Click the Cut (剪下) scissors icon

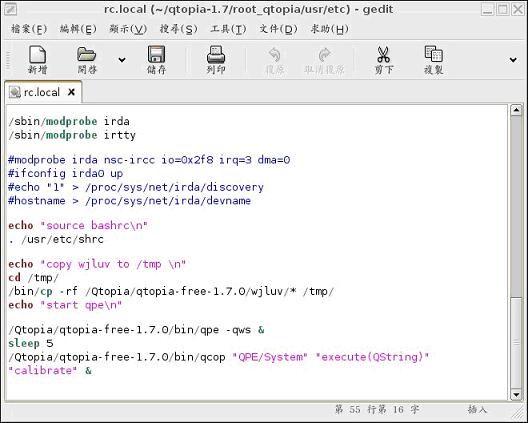point(384,55)
